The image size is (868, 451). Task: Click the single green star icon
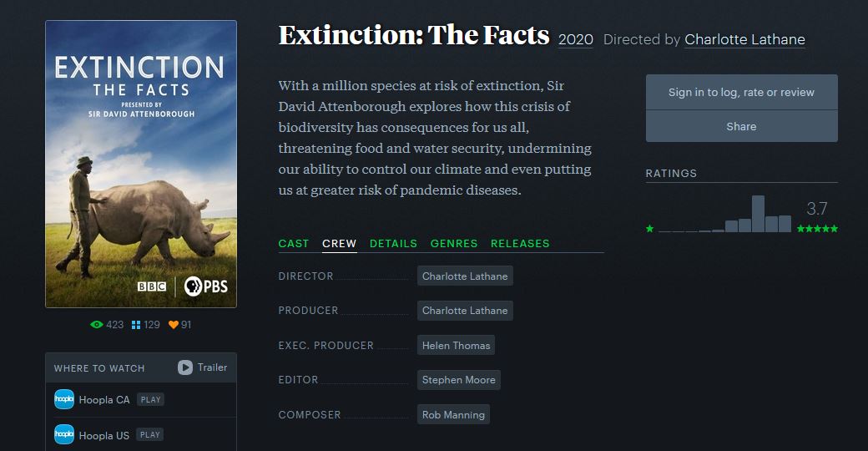click(650, 228)
